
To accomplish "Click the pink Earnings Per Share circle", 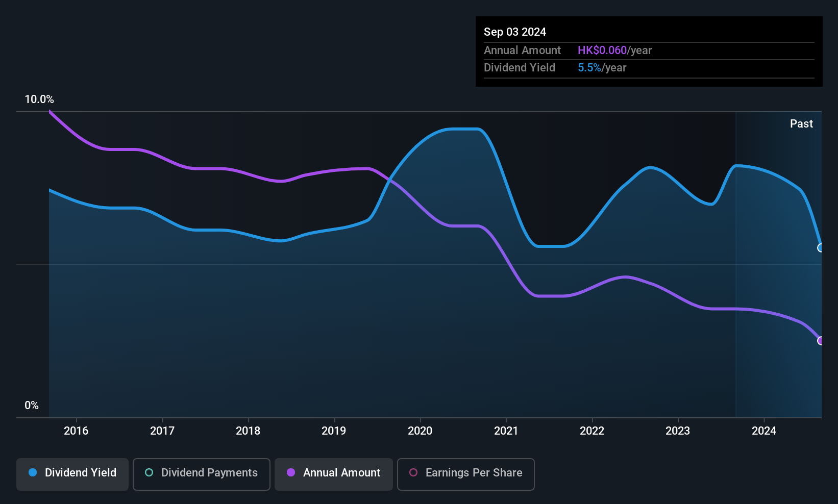I will tap(413, 472).
